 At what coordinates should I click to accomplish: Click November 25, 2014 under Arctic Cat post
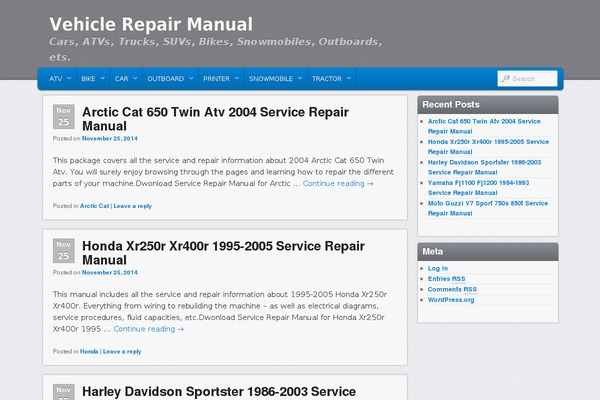tap(110, 139)
